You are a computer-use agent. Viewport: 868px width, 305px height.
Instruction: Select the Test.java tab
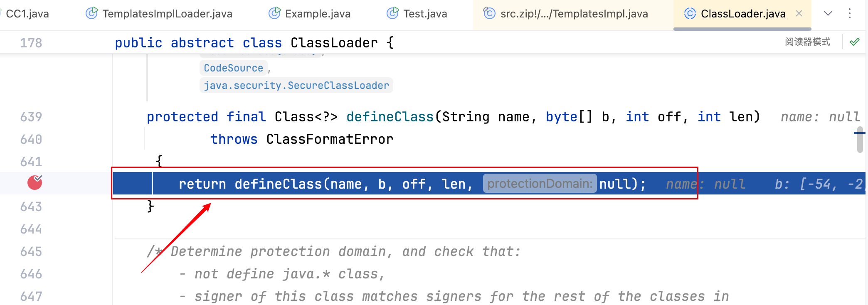(425, 14)
